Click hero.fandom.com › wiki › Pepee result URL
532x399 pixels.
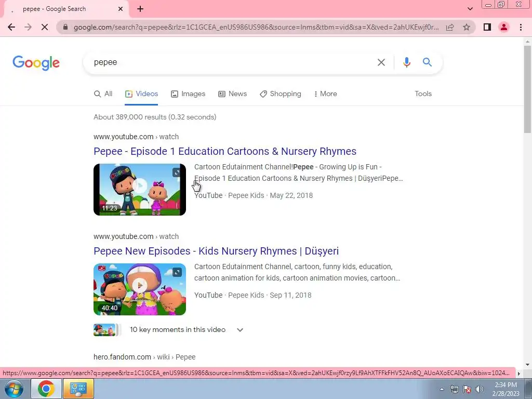pos(144,357)
